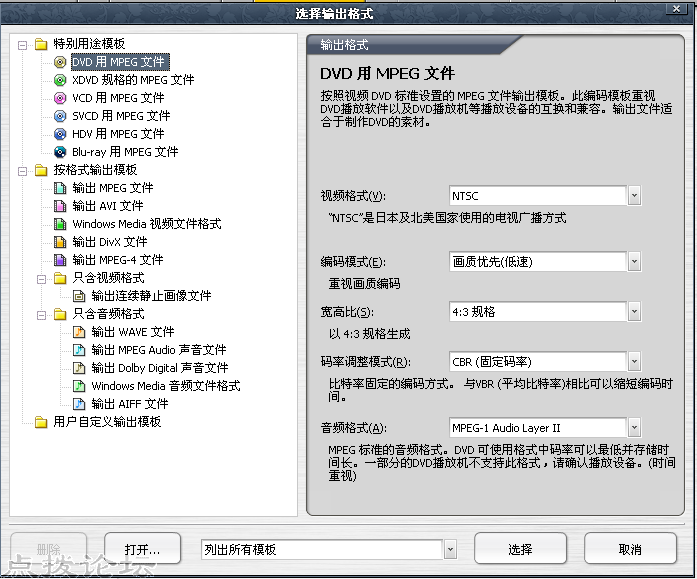
Task: Open the 列出所有模板 filter dropdown
Action: tap(450, 550)
